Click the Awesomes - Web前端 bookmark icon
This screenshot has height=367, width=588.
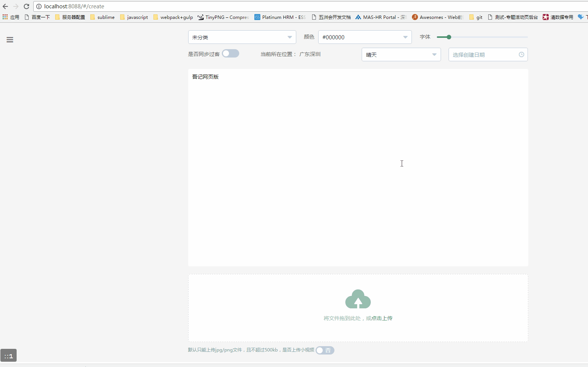click(415, 17)
